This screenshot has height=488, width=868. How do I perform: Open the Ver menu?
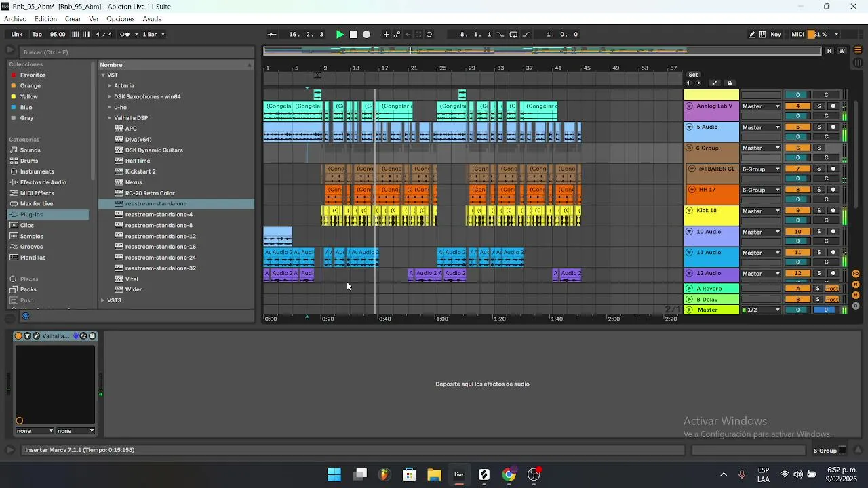point(94,19)
